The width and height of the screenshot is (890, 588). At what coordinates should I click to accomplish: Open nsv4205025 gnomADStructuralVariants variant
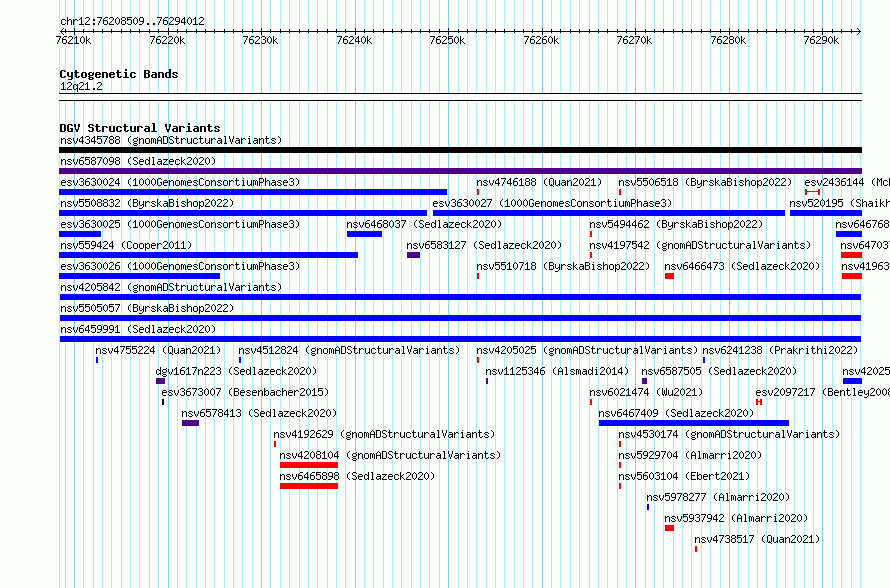click(587, 350)
